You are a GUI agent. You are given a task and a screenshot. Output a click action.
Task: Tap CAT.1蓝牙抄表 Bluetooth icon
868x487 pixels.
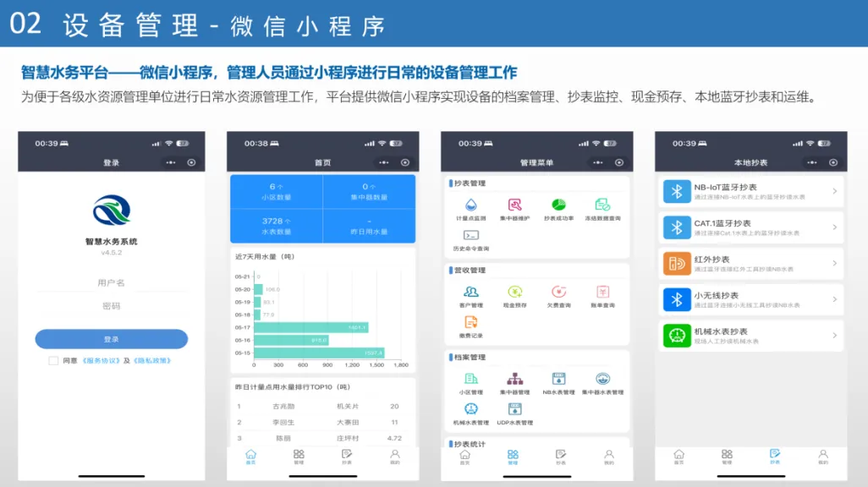click(x=677, y=227)
